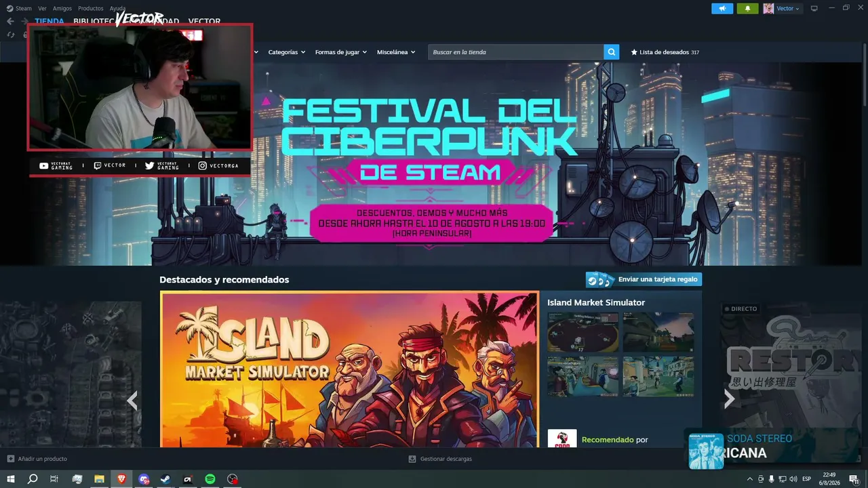Open the volume speaker tray icon
The height and width of the screenshot is (488, 868).
793,479
